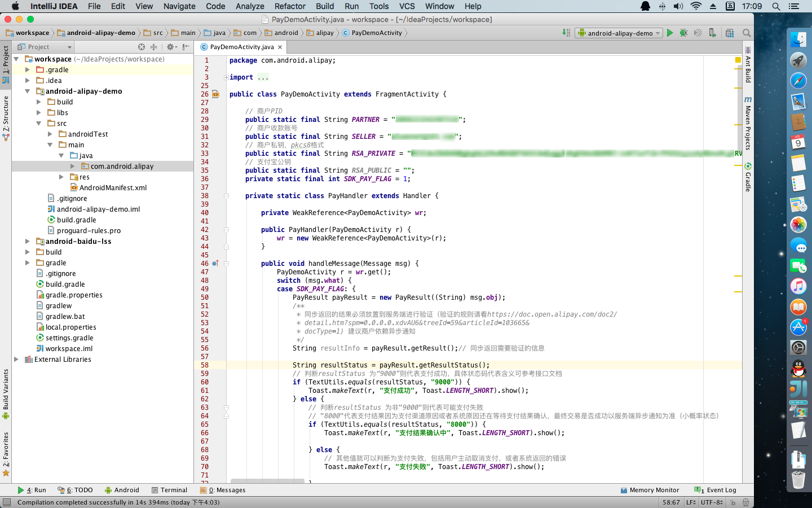The height and width of the screenshot is (508, 812).
Task: Click the green Debug bug icon
Action: tap(683, 33)
